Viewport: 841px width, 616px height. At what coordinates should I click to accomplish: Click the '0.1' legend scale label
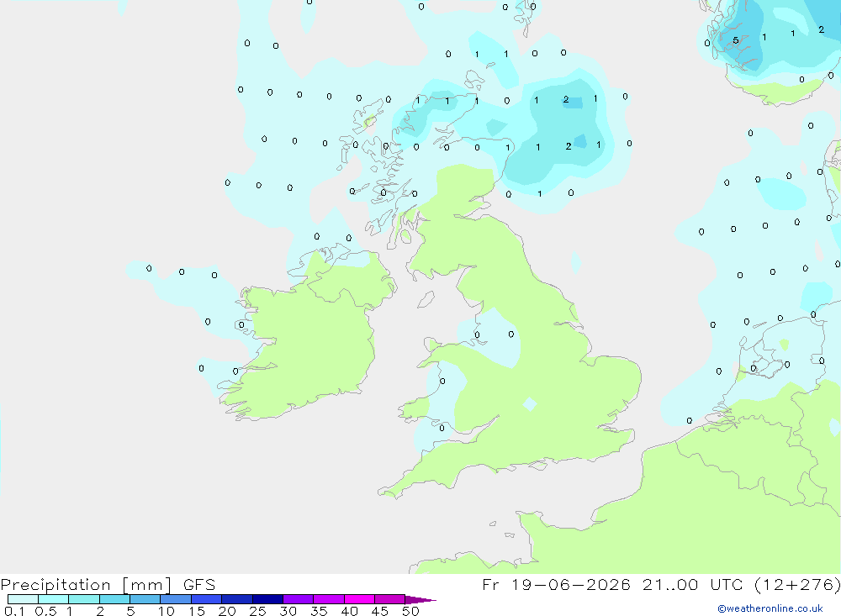[14, 611]
